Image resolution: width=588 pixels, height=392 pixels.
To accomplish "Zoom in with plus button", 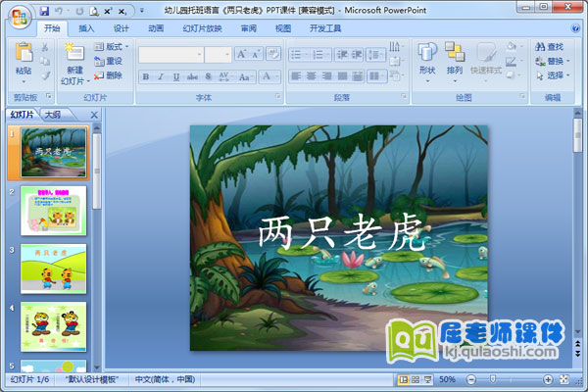I will pos(548,379).
